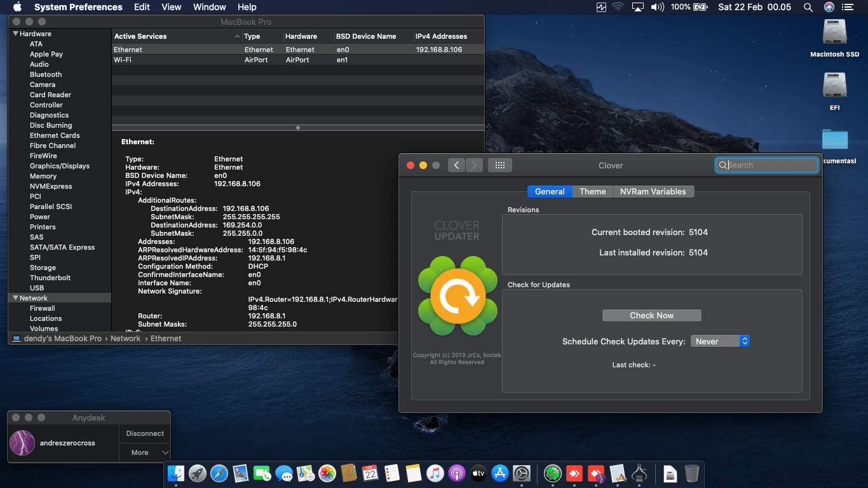
Task: Open Contacts book icon in dock
Action: 349,473
